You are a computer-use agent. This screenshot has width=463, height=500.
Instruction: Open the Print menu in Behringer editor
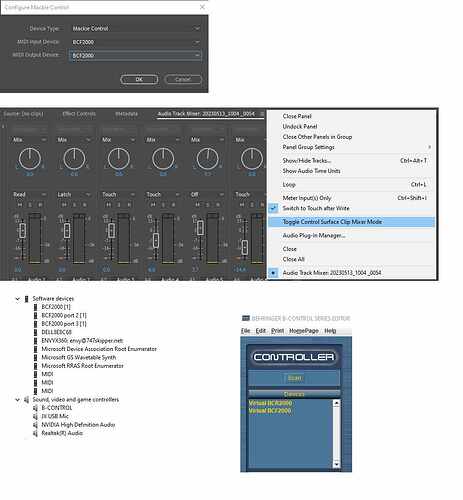point(277,331)
